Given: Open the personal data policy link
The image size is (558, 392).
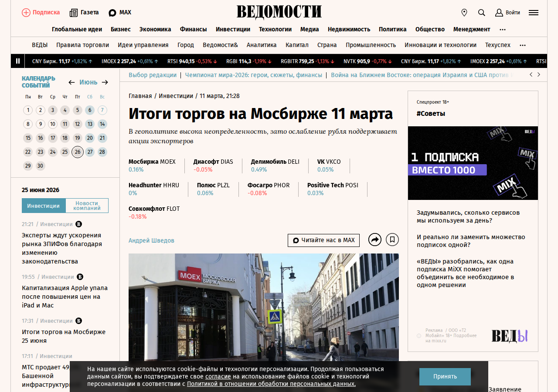Looking at the screenshot, I should point(271,384).
